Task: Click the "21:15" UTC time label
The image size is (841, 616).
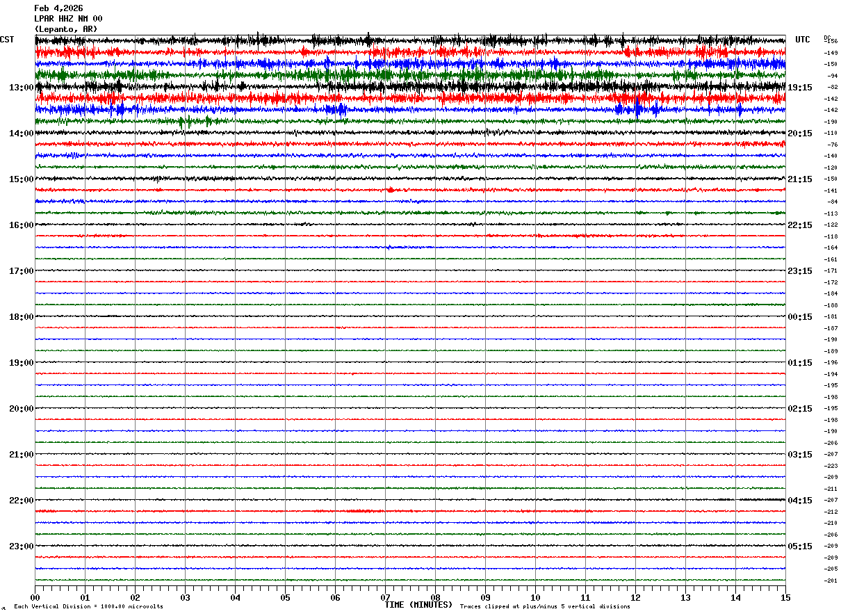Action: pos(799,179)
